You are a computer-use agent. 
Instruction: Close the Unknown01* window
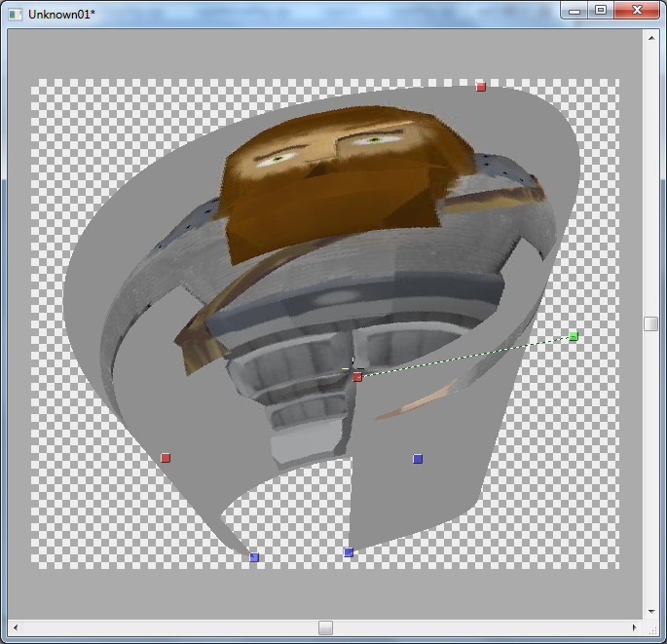(638, 10)
